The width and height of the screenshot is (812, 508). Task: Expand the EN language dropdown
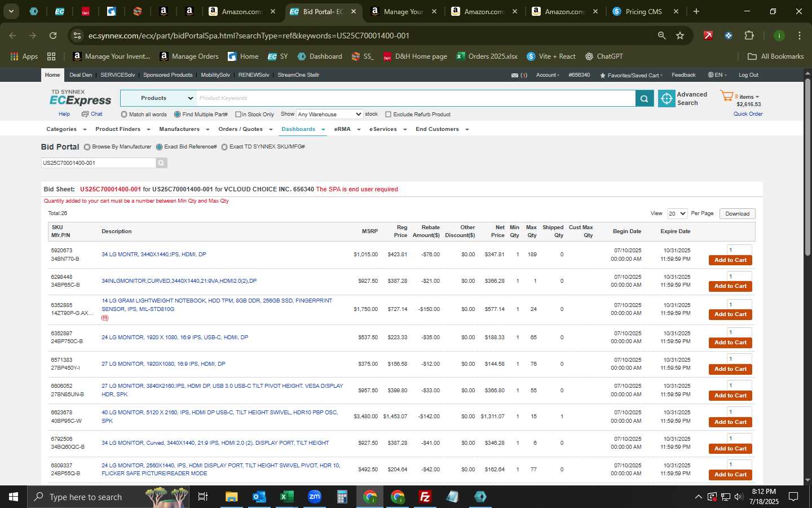click(x=717, y=75)
